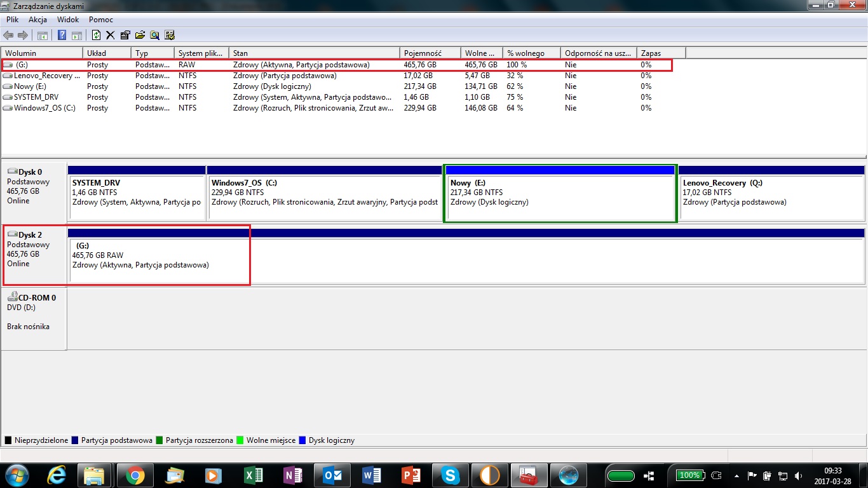Select the Dysk 0 disk label panel
The width and height of the screenshot is (868, 488).
tap(34, 193)
